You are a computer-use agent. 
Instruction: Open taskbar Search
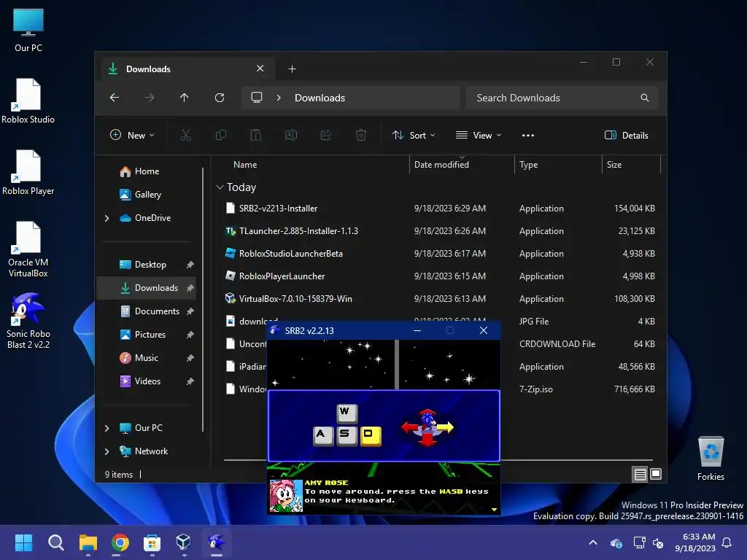(56, 542)
